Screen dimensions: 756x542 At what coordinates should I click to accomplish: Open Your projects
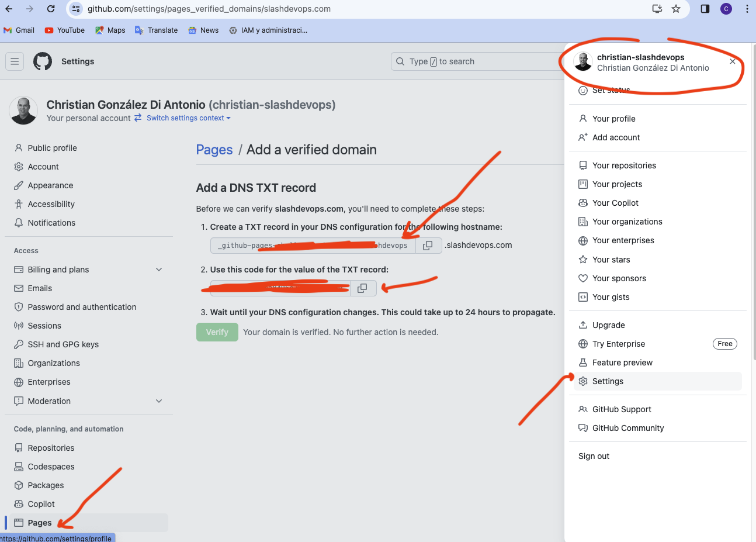[x=658, y=184]
